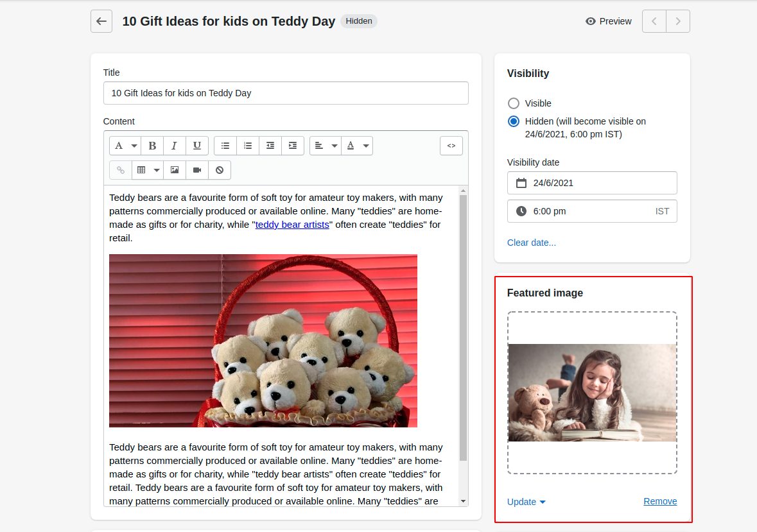This screenshot has width=757, height=532.
Task: Expand the insert table dropdown
Action: (x=148, y=170)
